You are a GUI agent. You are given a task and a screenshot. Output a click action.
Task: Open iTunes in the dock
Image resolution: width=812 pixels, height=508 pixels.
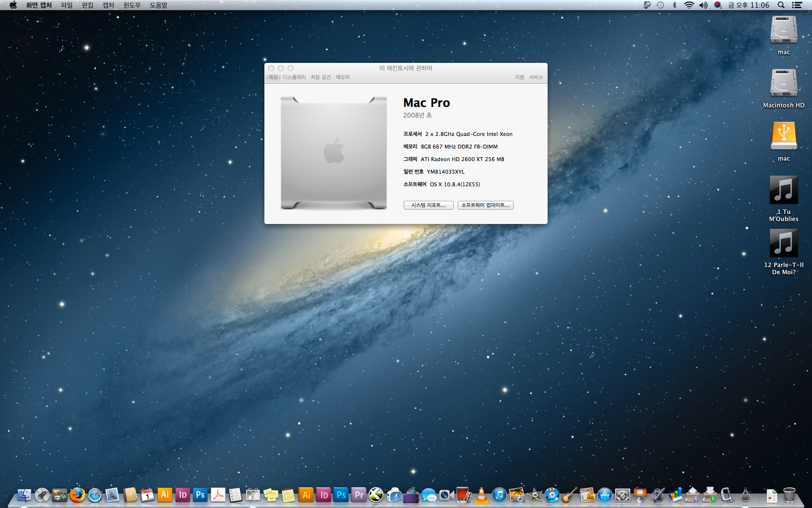[499, 495]
